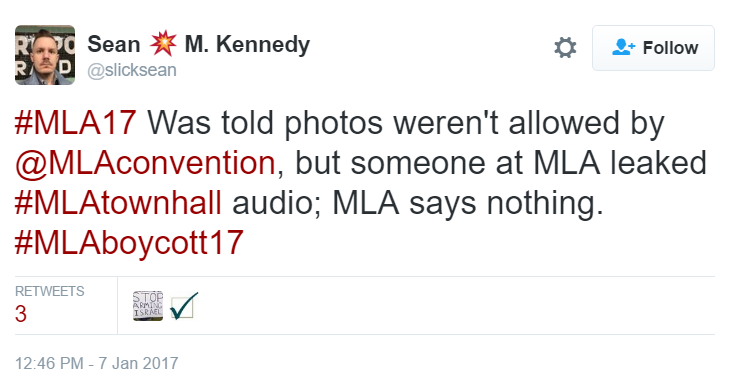
Task: Click the '7 Jan 2017' date text
Action: pos(138,363)
